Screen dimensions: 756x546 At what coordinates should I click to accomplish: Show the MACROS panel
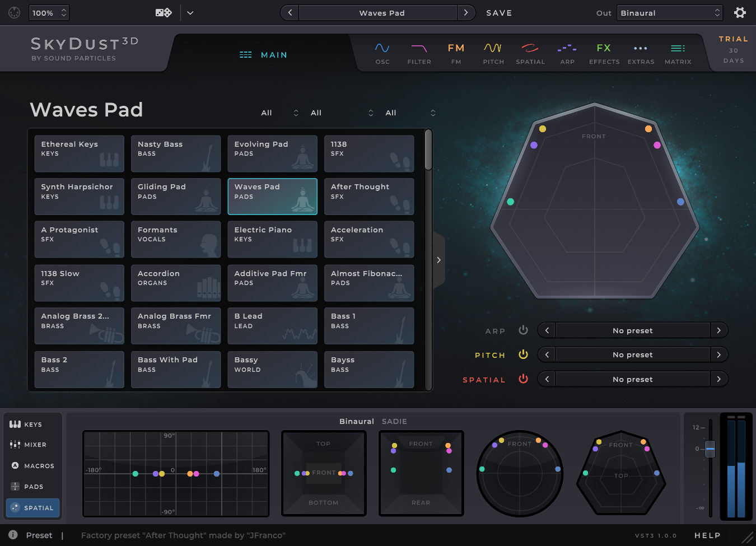coord(32,465)
